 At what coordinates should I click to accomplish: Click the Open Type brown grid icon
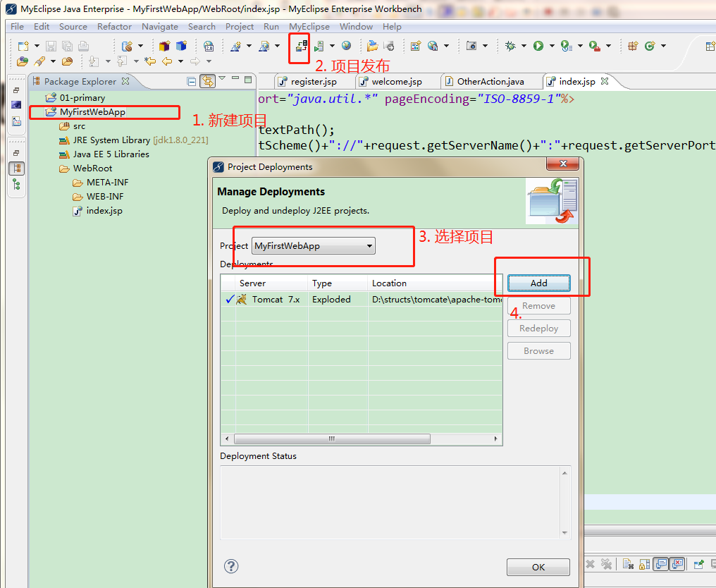[633, 46]
